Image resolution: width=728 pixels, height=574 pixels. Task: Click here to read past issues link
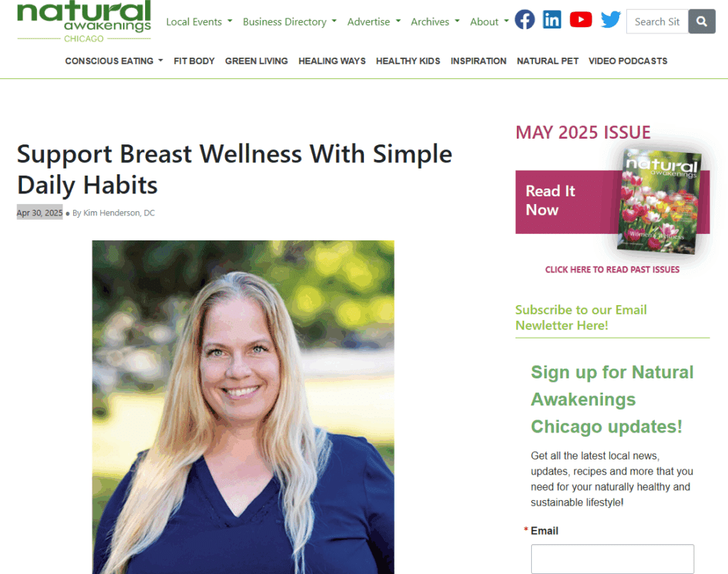click(x=612, y=270)
